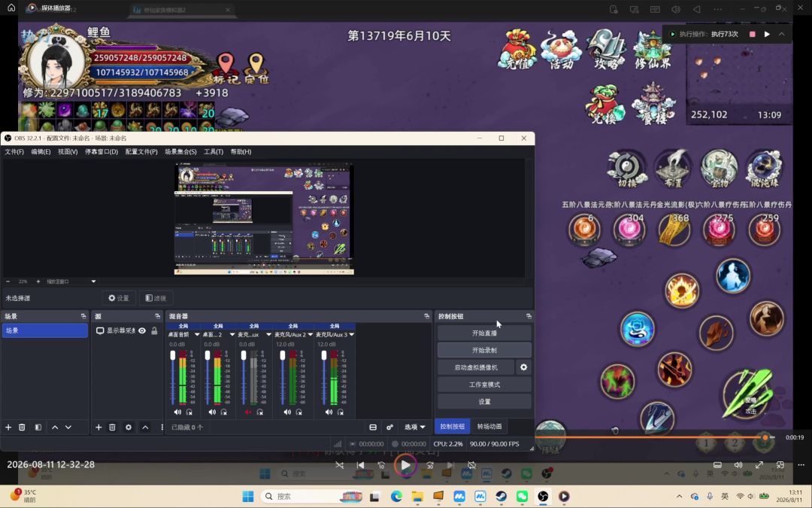Skip forward 30 seconds in the player
Image resolution: width=812 pixels, height=508 pixels.
coord(430,465)
